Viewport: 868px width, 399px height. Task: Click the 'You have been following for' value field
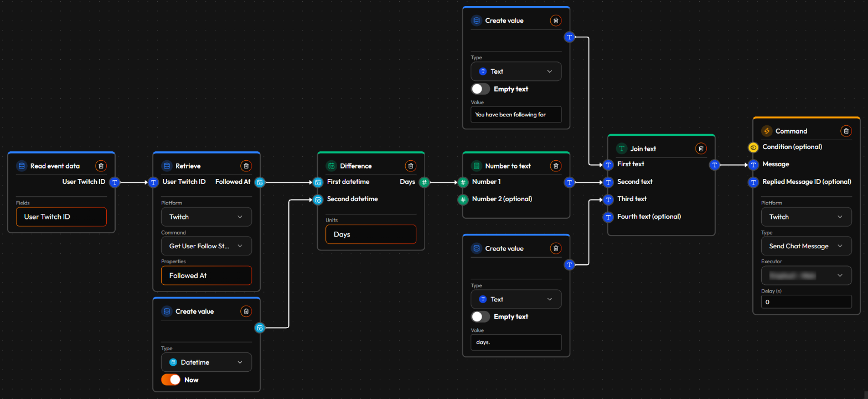(516, 114)
